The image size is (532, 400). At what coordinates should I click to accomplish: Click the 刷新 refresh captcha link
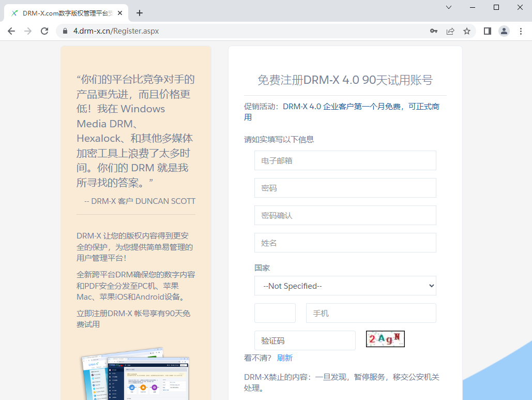tap(284, 358)
